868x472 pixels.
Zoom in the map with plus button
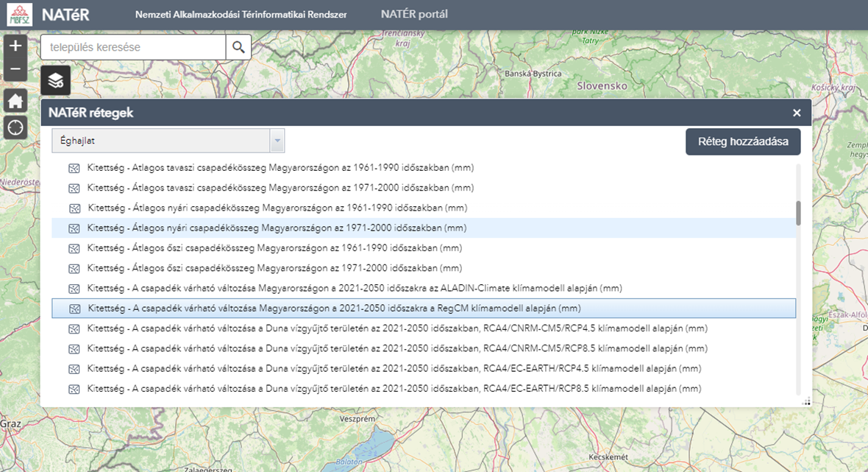[15, 46]
